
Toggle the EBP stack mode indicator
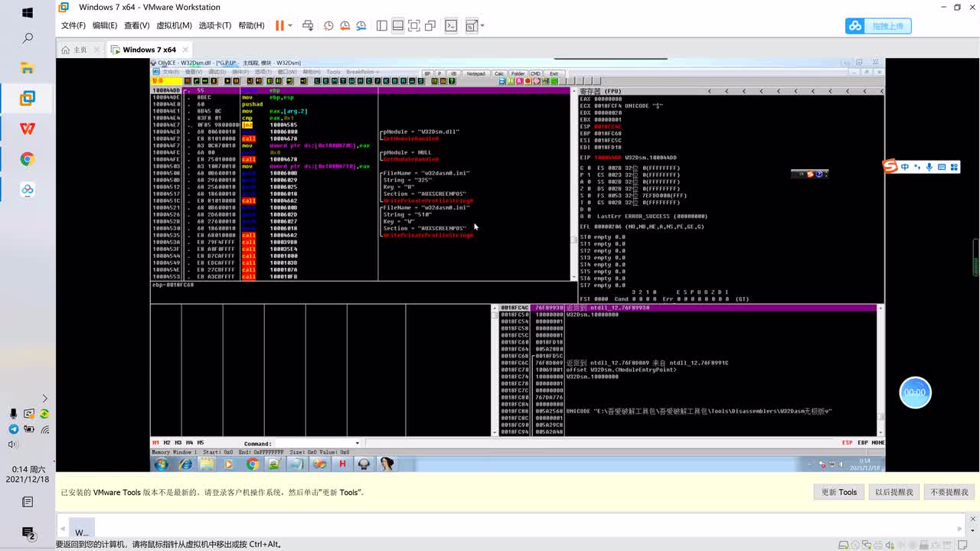(x=862, y=442)
